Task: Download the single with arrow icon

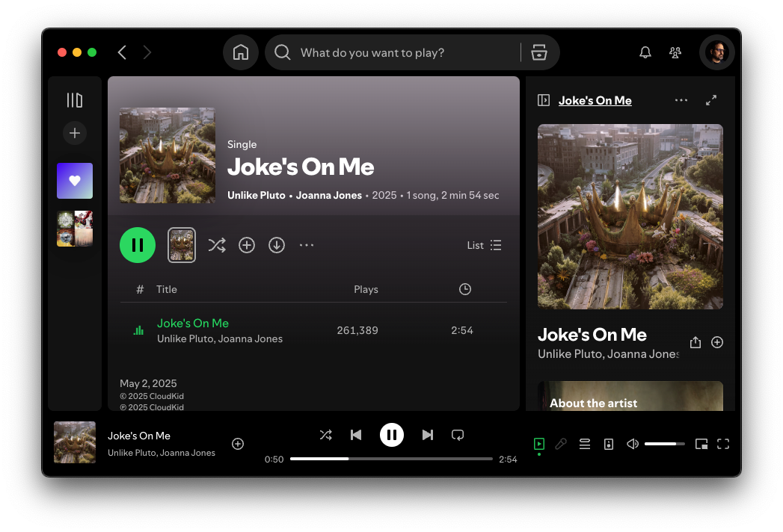Action: tap(277, 245)
